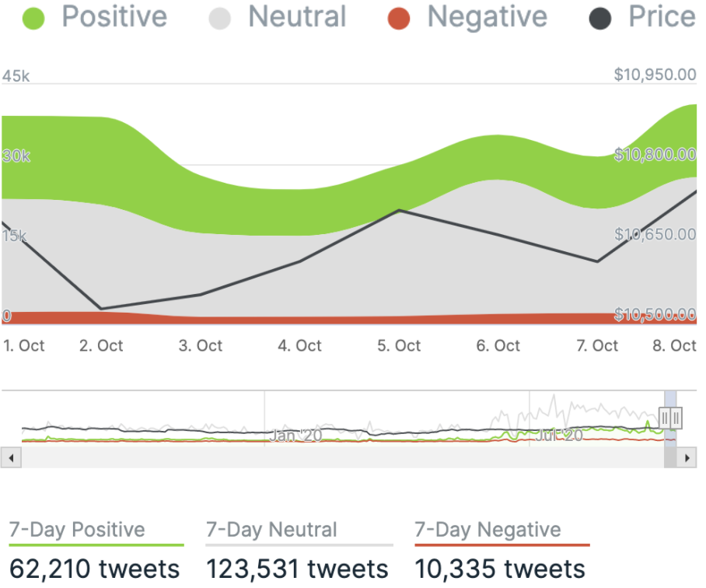Click Jan '20 in the navigator timeline

pyautogui.click(x=295, y=436)
